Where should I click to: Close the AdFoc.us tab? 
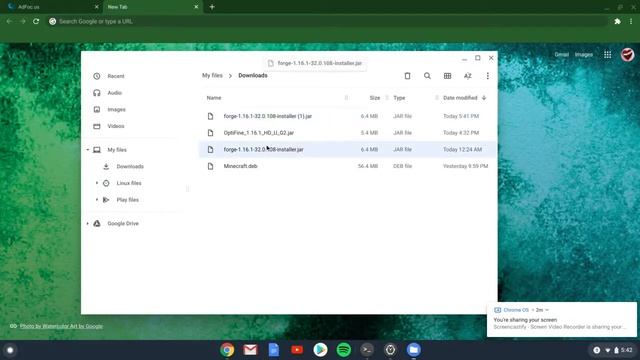click(x=96, y=7)
